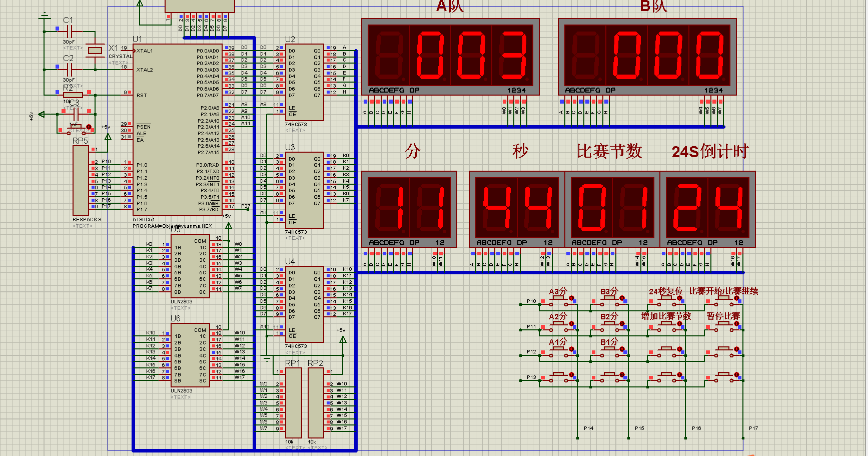
Task: Toggle the red latch dot on 增加比赛节数 button
Action: tap(679, 323)
